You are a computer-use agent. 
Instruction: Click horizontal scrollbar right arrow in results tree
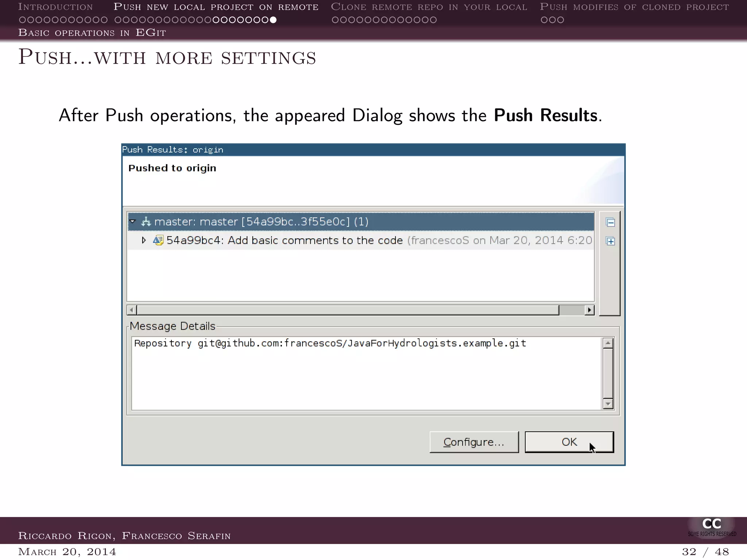589,310
